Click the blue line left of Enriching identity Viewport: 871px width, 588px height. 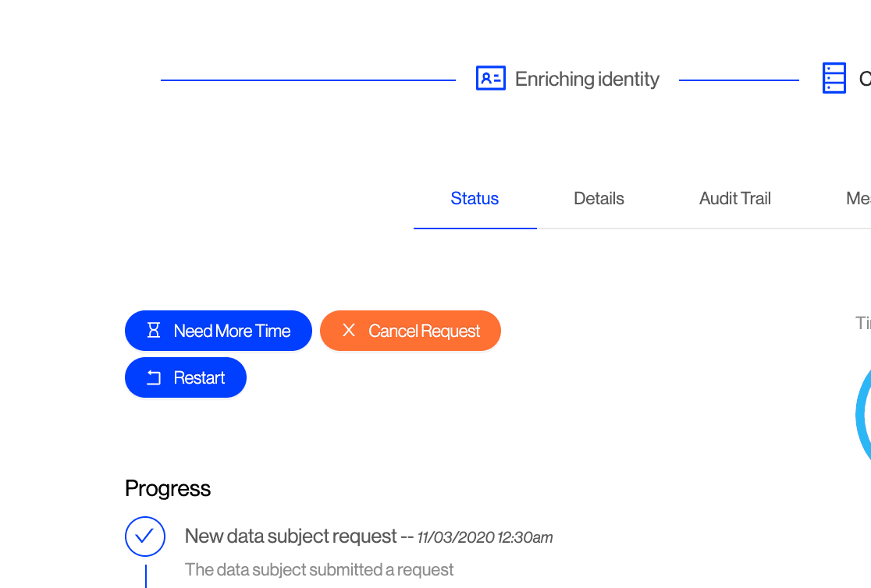[308, 80]
